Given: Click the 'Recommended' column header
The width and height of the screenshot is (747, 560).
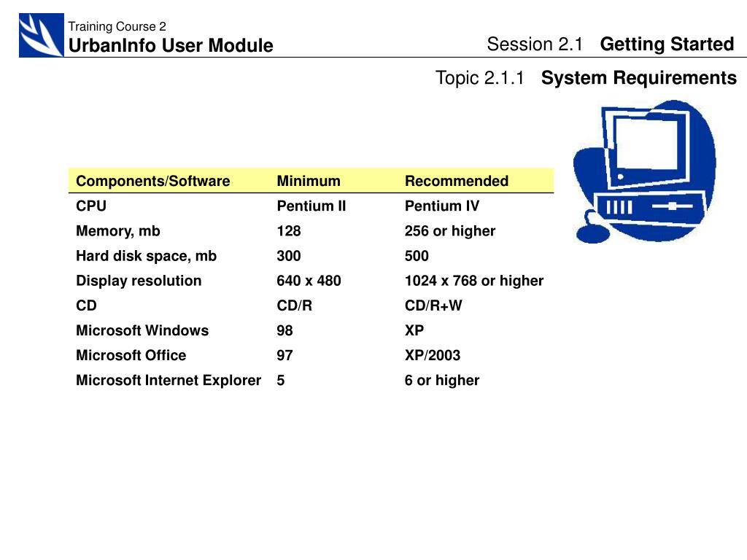Looking at the screenshot, I should (457, 181).
